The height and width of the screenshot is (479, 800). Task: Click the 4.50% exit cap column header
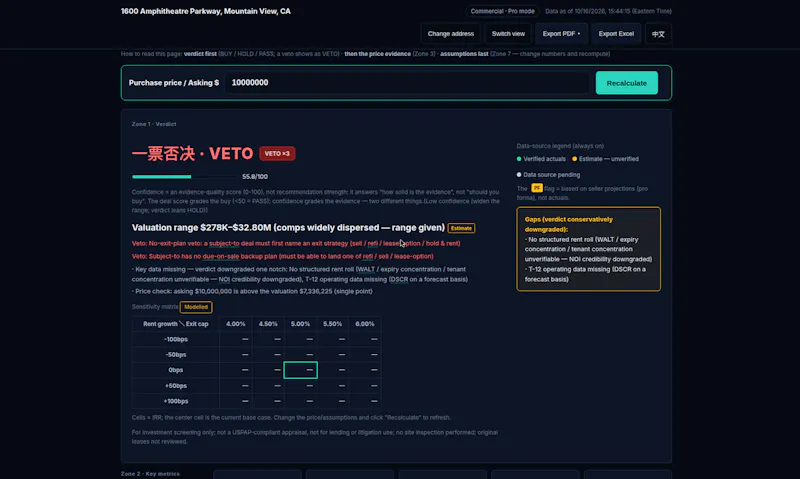[268, 324]
